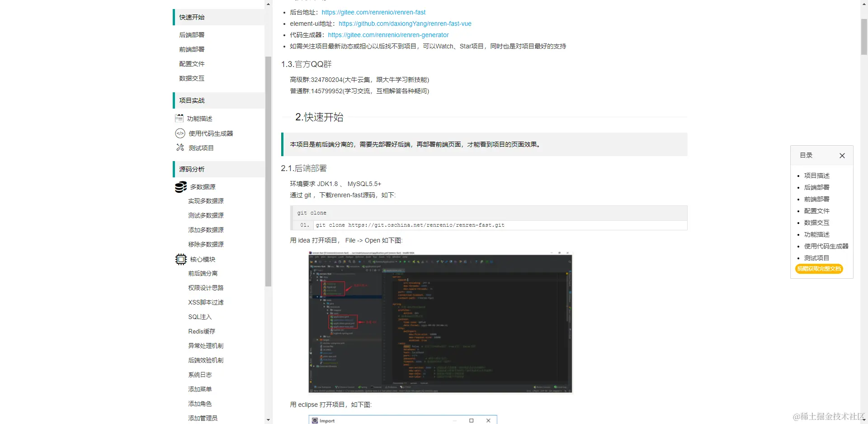868x424 pixels.
Task: Click the calendar icon beside 功能描述
Action: (179, 118)
